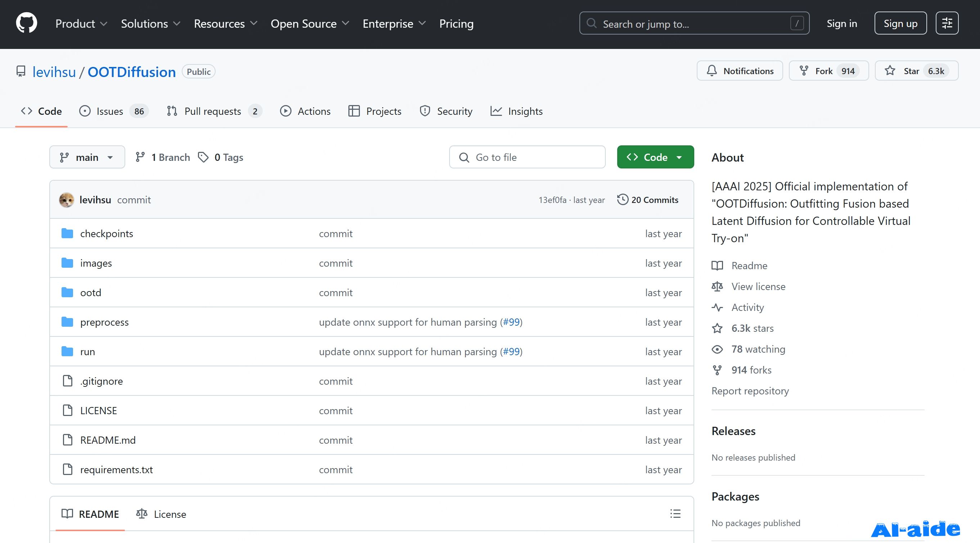Click the Search or jump to field
This screenshot has width=980, height=543.
694,23
